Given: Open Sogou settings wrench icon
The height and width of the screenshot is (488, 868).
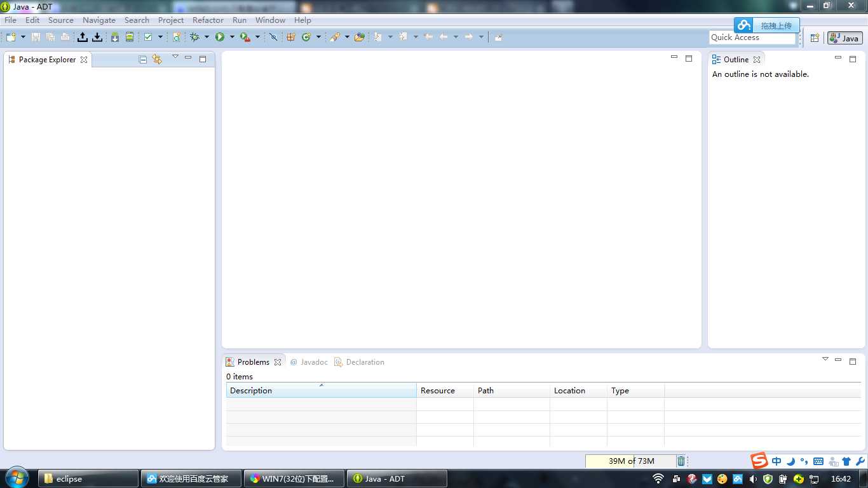Looking at the screenshot, I should point(860,461).
